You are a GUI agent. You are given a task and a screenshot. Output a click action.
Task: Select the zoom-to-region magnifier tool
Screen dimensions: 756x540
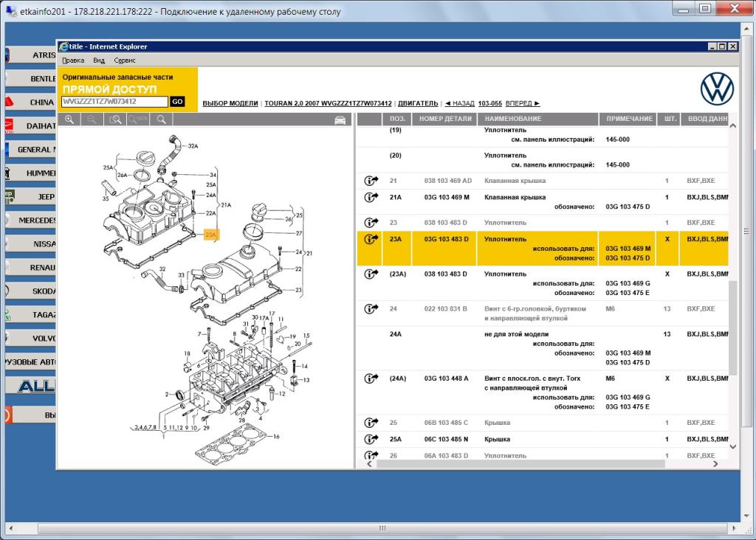click(x=114, y=120)
